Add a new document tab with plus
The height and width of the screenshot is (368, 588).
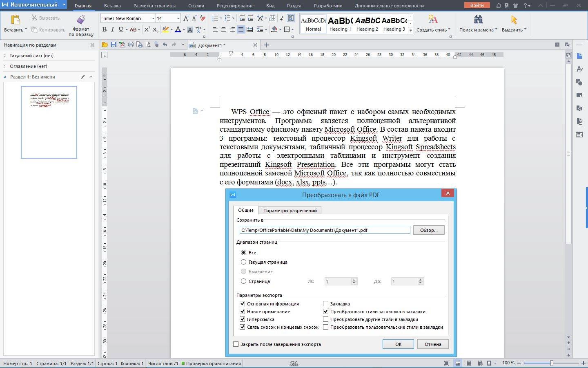pos(266,45)
